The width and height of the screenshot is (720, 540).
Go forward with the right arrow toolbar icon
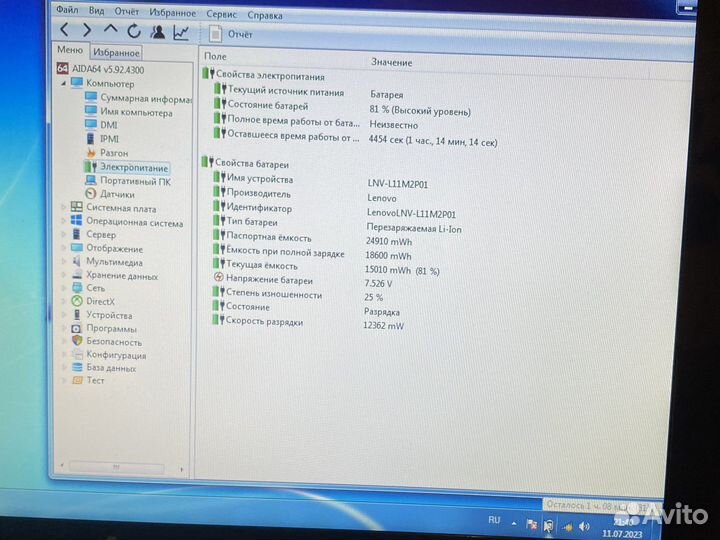tap(86, 31)
